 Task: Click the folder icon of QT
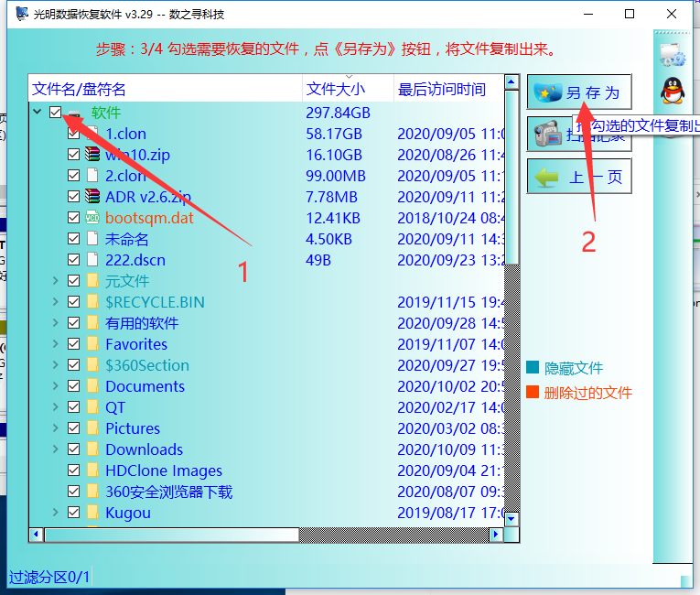(x=92, y=406)
